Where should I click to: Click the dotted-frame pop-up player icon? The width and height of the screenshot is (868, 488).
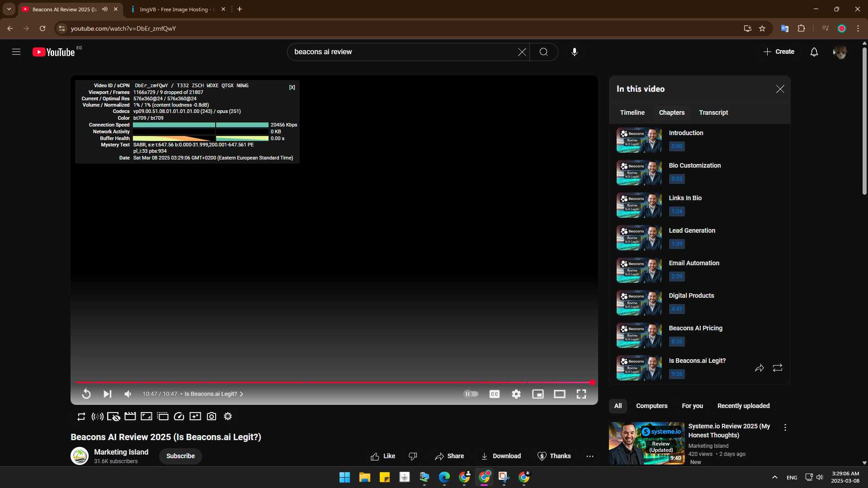tap(163, 417)
